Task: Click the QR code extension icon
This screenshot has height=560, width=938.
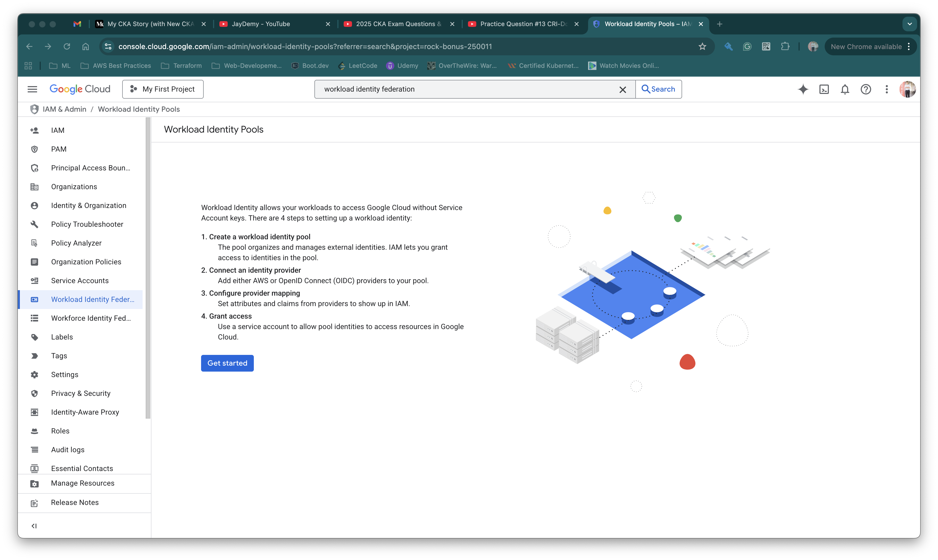Action: 766,46
